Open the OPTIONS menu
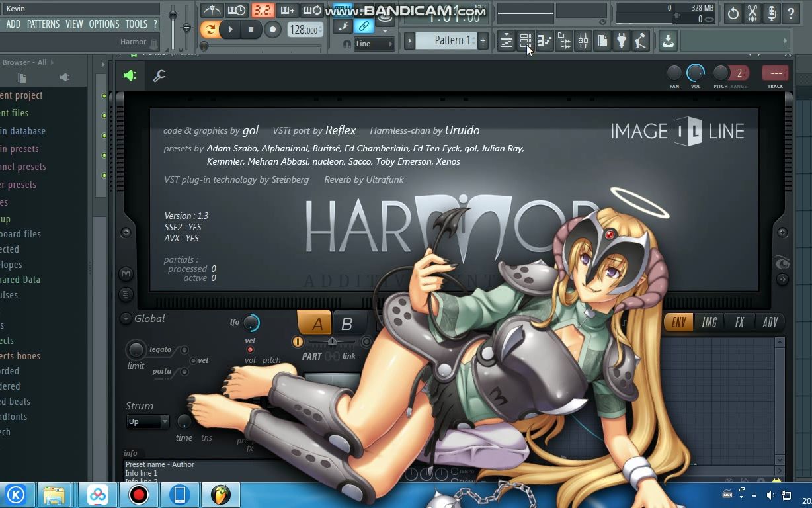 [104, 23]
